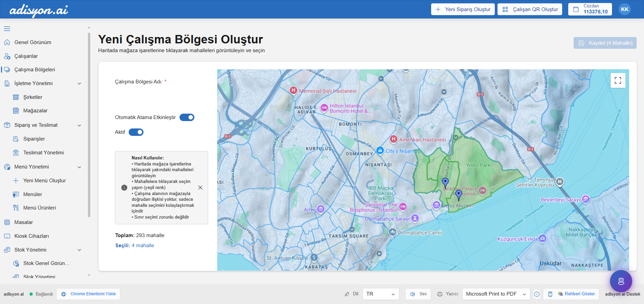Open the Yazıcı printer dropdown

(496, 294)
